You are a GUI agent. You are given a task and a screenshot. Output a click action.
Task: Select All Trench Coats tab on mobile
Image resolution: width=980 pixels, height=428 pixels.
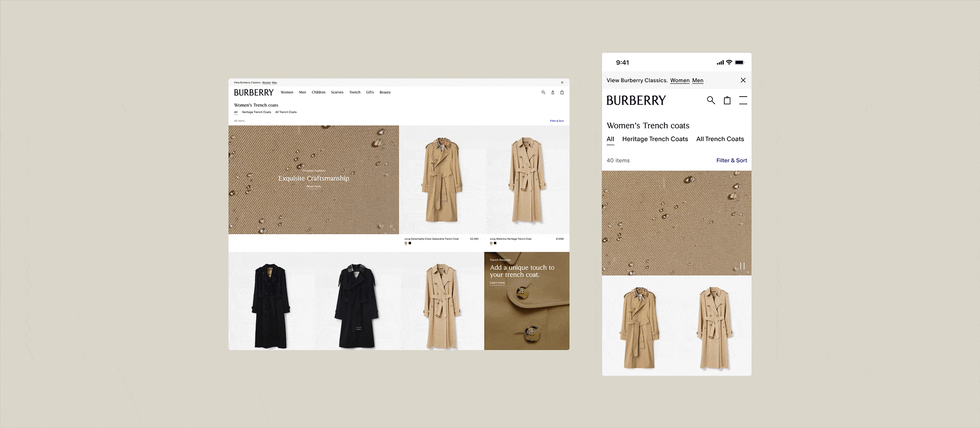pyautogui.click(x=720, y=139)
